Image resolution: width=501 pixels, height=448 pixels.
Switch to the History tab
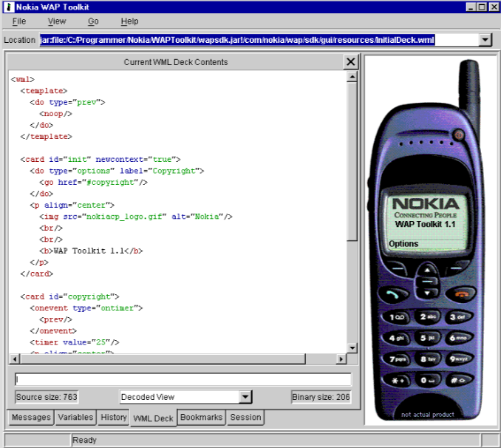click(114, 417)
